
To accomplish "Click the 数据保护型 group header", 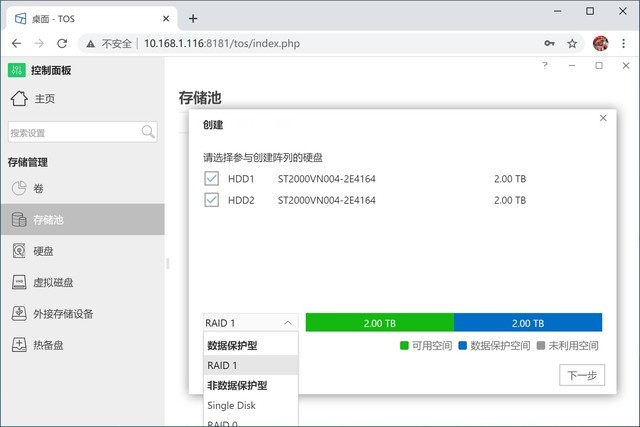I will tap(232, 345).
